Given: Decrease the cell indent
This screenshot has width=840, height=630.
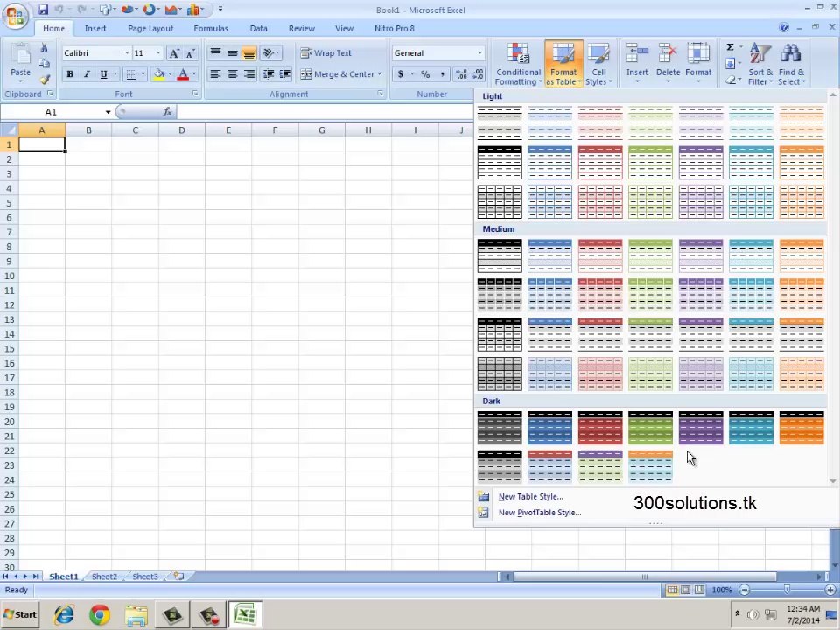Looking at the screenshot, I should 269,73.
